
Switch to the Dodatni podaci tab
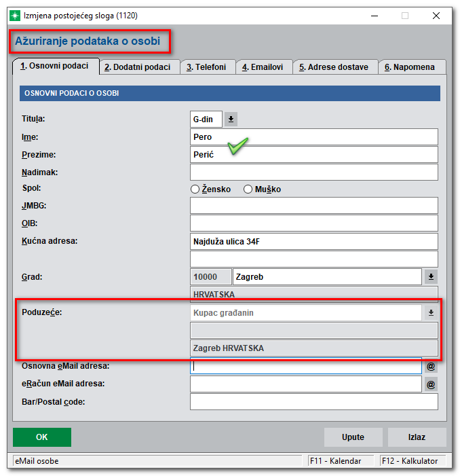coord(140,67)
